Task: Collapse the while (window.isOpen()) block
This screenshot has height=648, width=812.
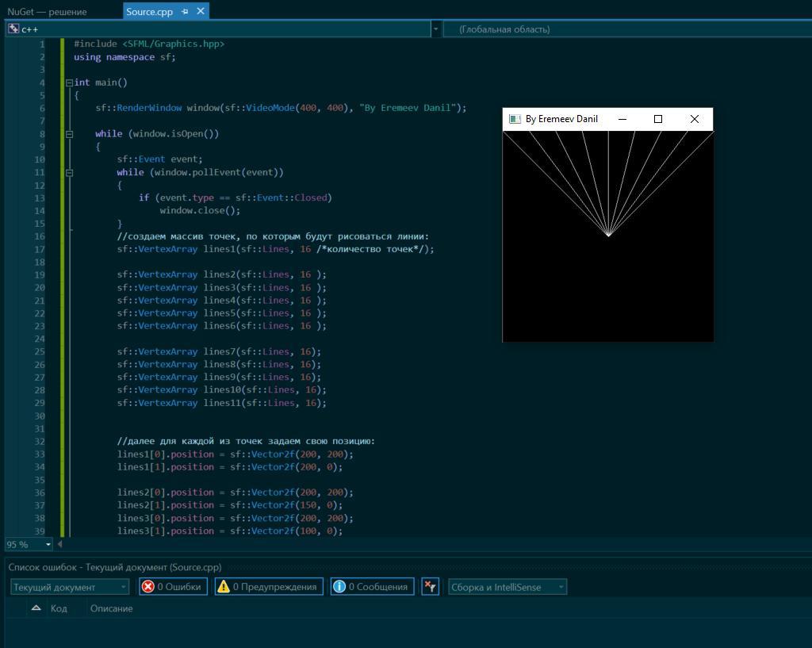Action: coord(69,134)
